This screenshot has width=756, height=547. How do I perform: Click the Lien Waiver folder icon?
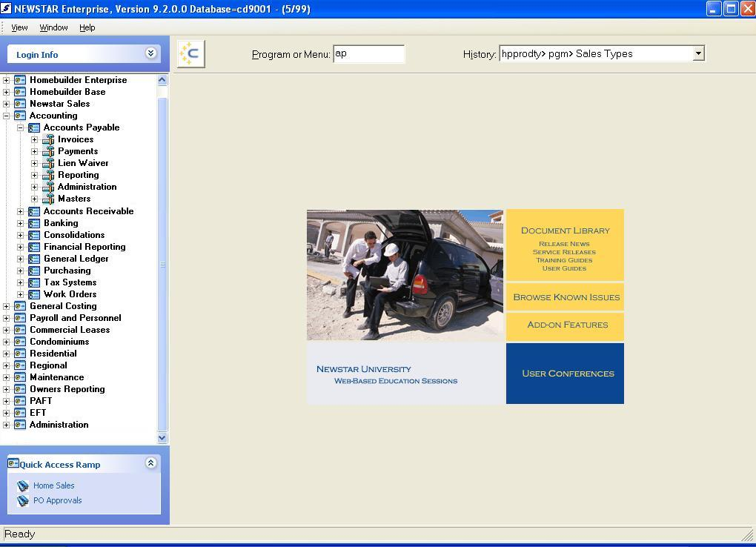(x=48, y=163)
